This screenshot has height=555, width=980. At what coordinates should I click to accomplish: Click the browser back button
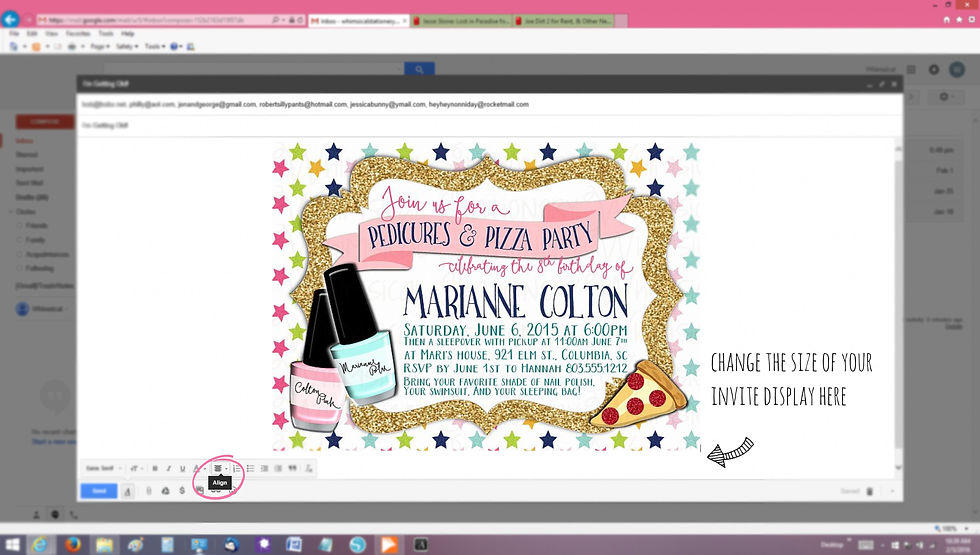click(x=11, y=19)
